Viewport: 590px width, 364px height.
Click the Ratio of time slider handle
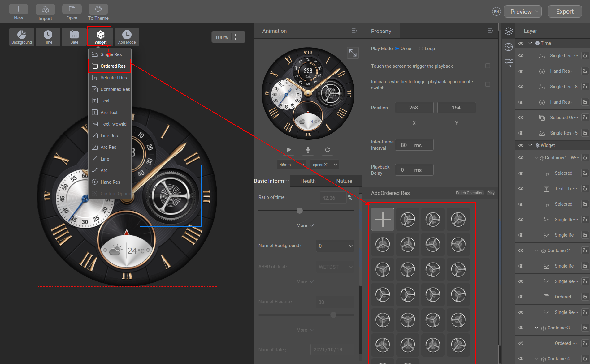coord(300,211)
